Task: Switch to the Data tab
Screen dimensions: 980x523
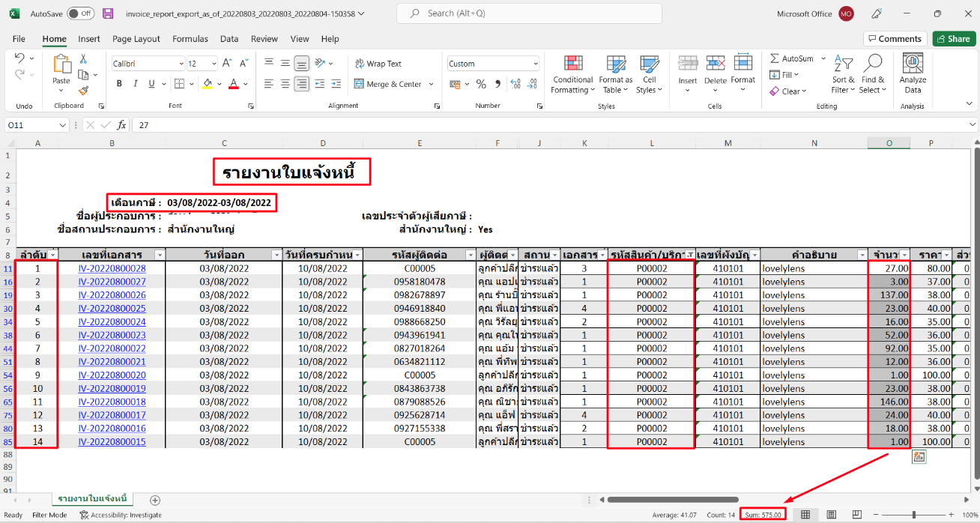Action: (229, 39)
